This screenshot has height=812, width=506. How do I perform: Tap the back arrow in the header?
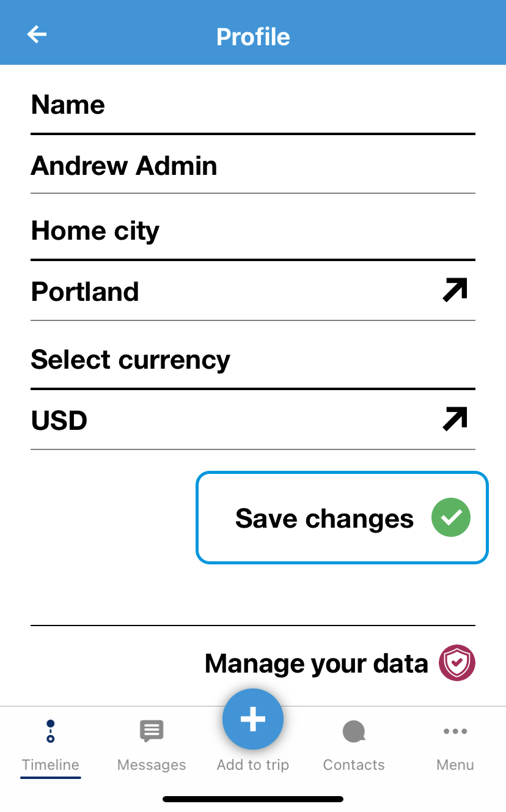pos(37,35)
